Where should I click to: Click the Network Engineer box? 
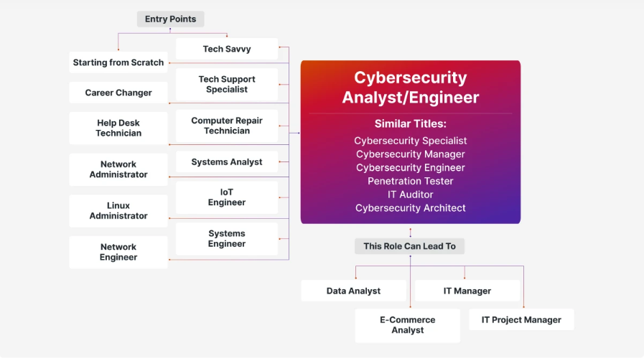[x=118, y=252]
